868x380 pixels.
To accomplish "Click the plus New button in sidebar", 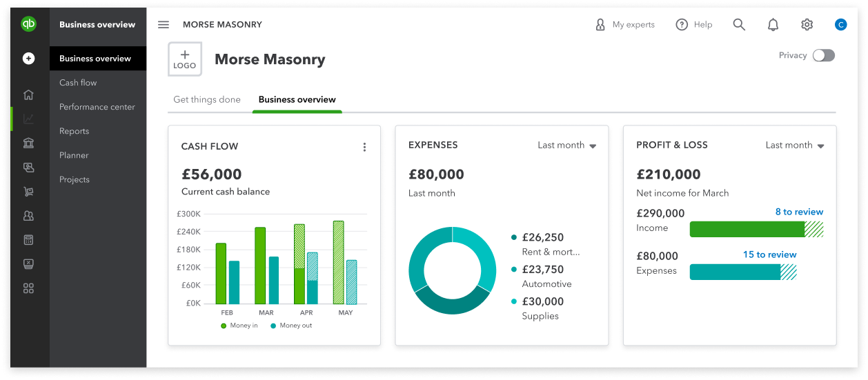I will point(28,59).
